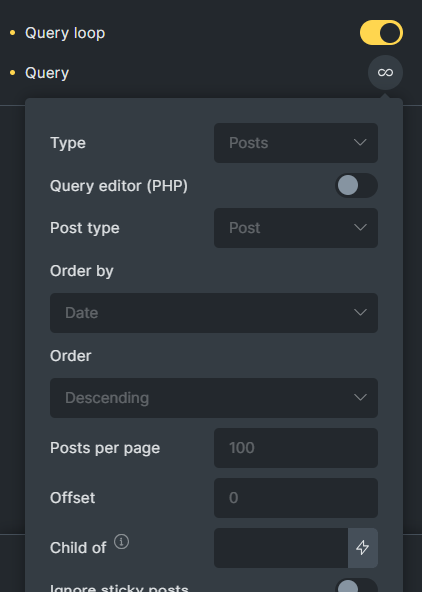Viewport: 422px width, 592px height.
Task: Click the Post type chevron arrow
Action: point(360,228)
